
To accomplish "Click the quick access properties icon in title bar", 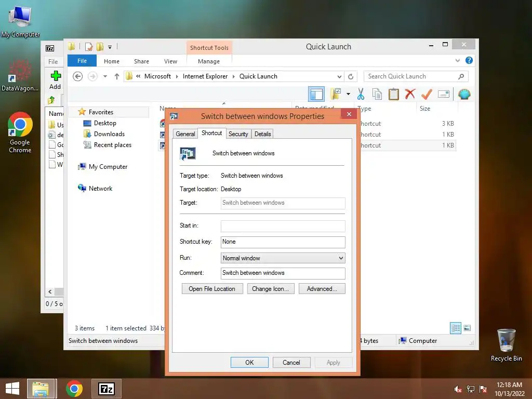I will tap(88, 47).
